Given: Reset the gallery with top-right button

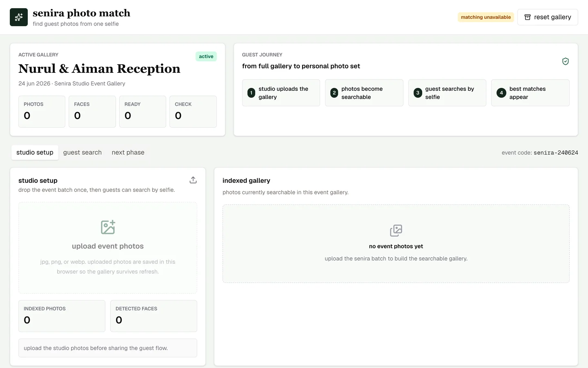Looking at the screenshot, I should click(x=548, y=17).
